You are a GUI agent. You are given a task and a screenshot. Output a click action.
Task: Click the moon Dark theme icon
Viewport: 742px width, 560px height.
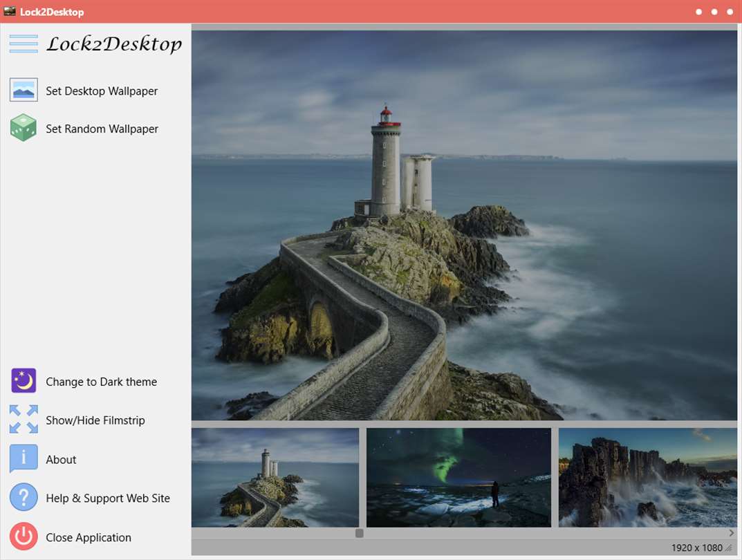point(24,381)
